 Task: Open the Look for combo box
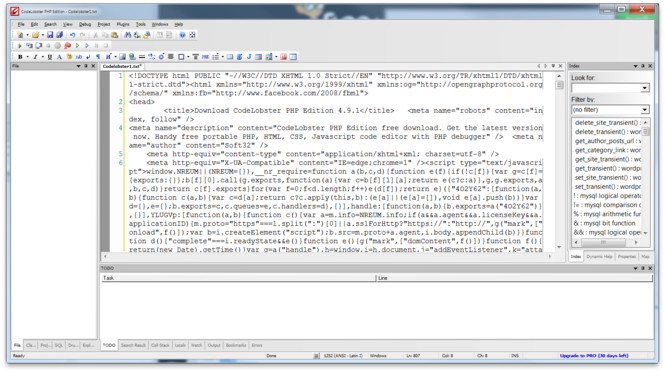pyautogui.click(x=610, y=88)
